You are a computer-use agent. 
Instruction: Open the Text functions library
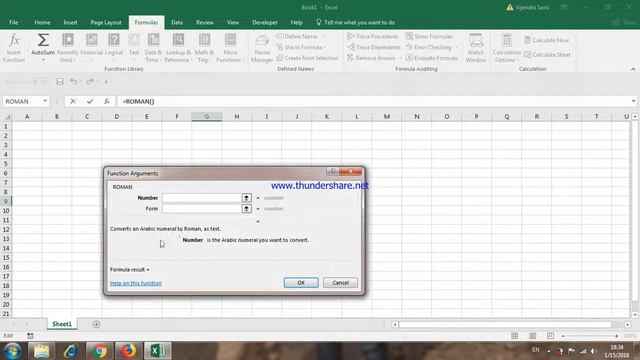click(x=134, y=48)
